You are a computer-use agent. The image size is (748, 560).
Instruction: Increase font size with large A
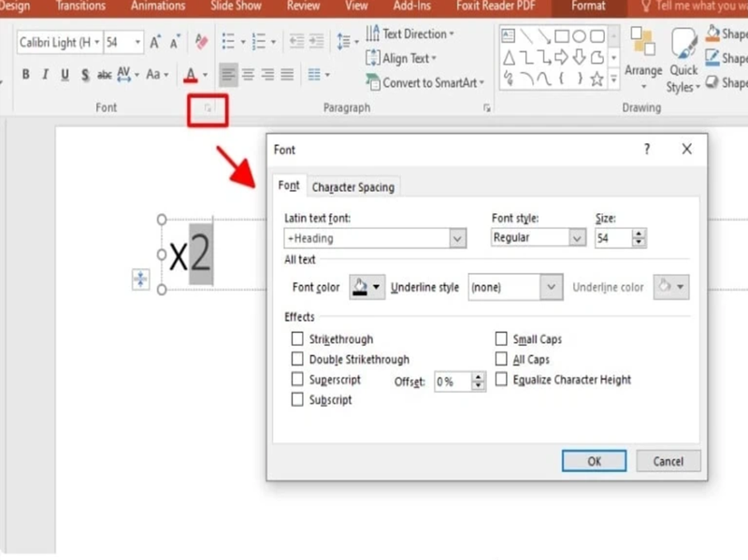pos(155,42)
